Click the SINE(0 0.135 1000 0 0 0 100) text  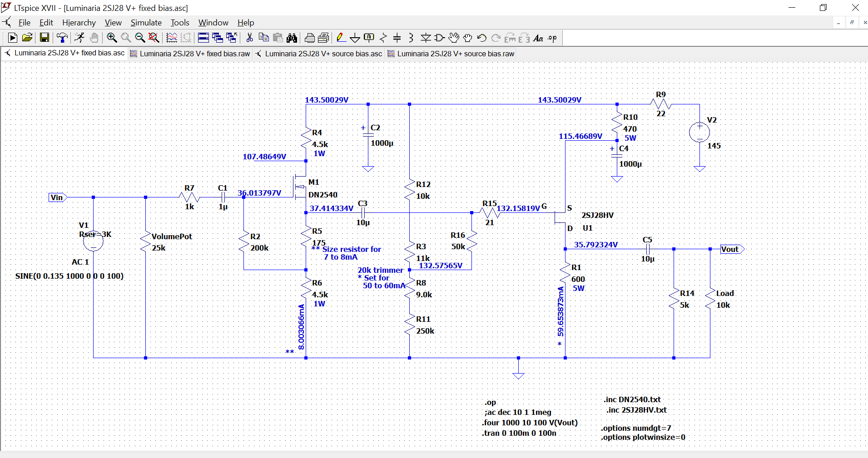click(x=69, y=276)
